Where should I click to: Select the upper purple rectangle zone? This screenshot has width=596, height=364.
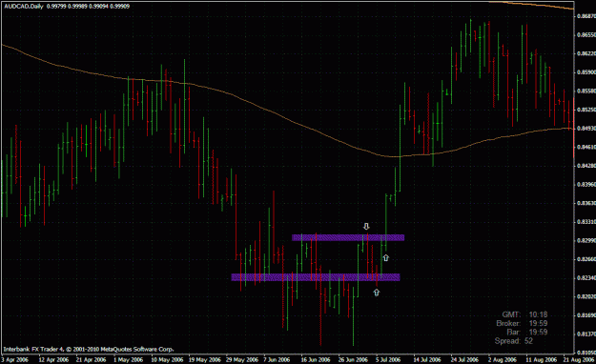pos(348,238)
